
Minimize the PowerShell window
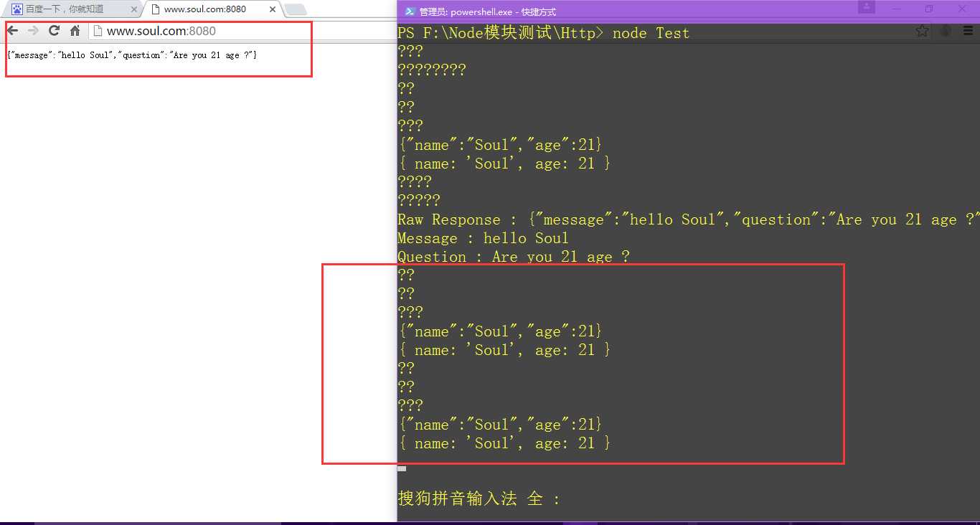tap(897, 9)
